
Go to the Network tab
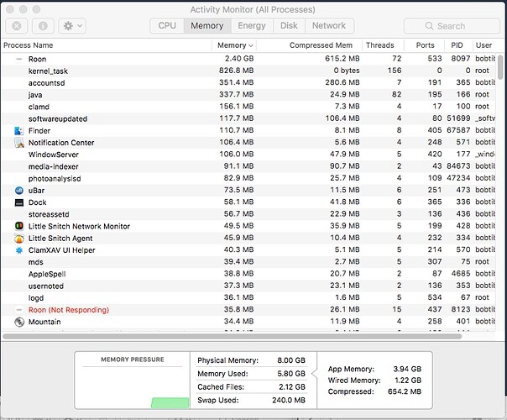(329, 25)
